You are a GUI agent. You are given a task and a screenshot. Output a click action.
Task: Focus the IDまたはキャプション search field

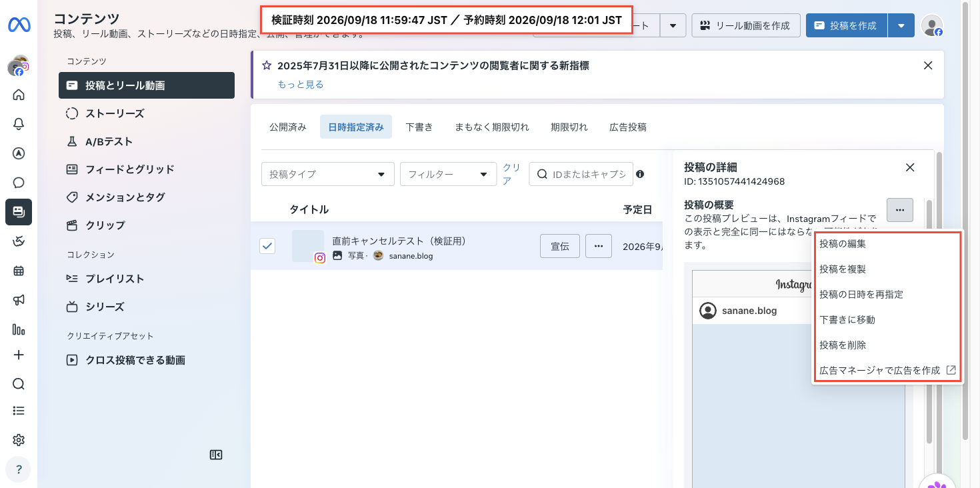[x=581, y=174]
